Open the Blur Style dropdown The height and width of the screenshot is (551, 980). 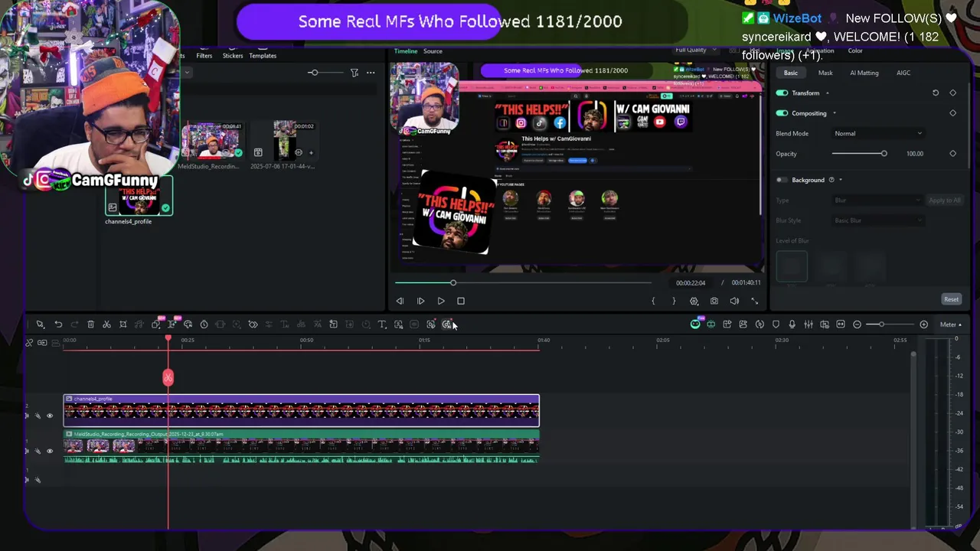(x=877, y=220)
